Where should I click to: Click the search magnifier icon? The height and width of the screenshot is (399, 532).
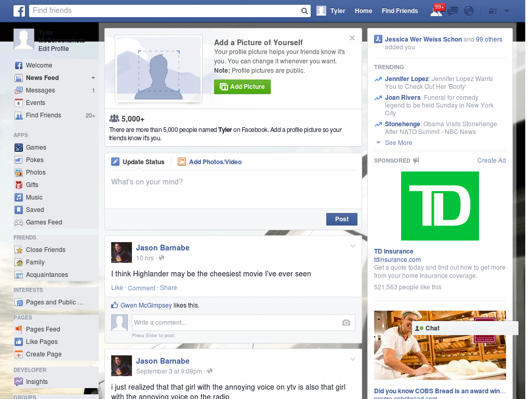(x=304, y=11)
